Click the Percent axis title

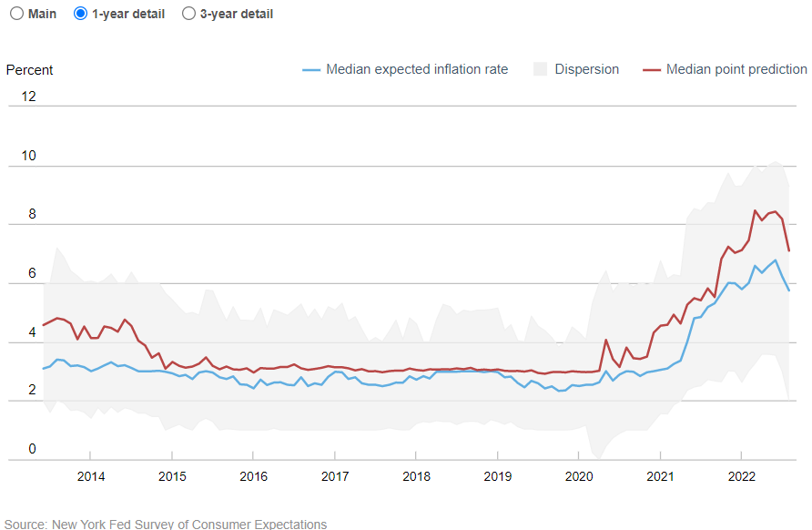(x=30, y=70)
